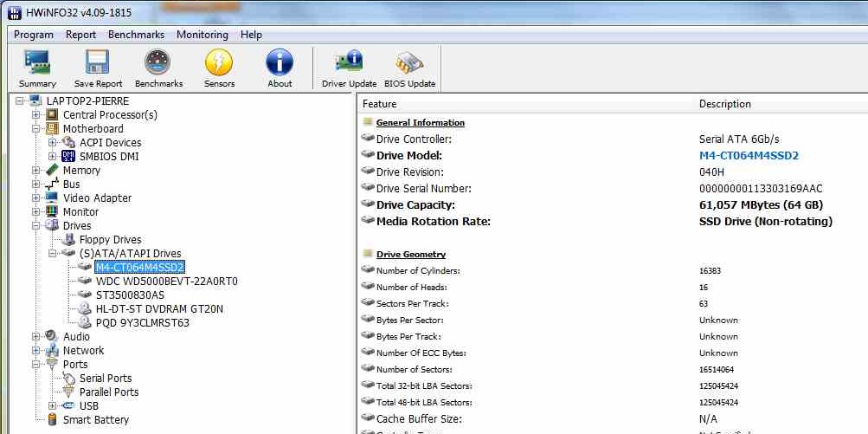Click the HL-DT-ST DVDRAM disc icon
Screen dimensions: 868x434
(x=85, y=308)
